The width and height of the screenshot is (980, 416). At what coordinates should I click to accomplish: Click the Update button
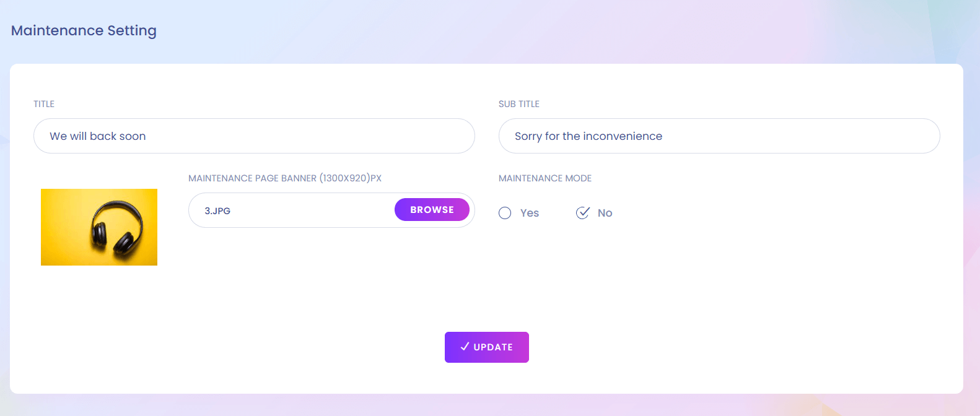point(487,347)
